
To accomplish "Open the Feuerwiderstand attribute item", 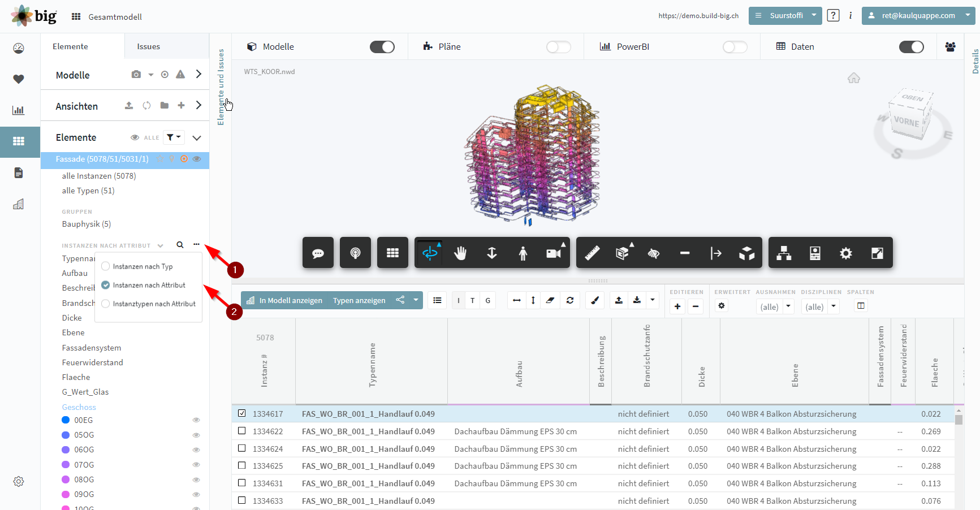I will tap(93, 362).
